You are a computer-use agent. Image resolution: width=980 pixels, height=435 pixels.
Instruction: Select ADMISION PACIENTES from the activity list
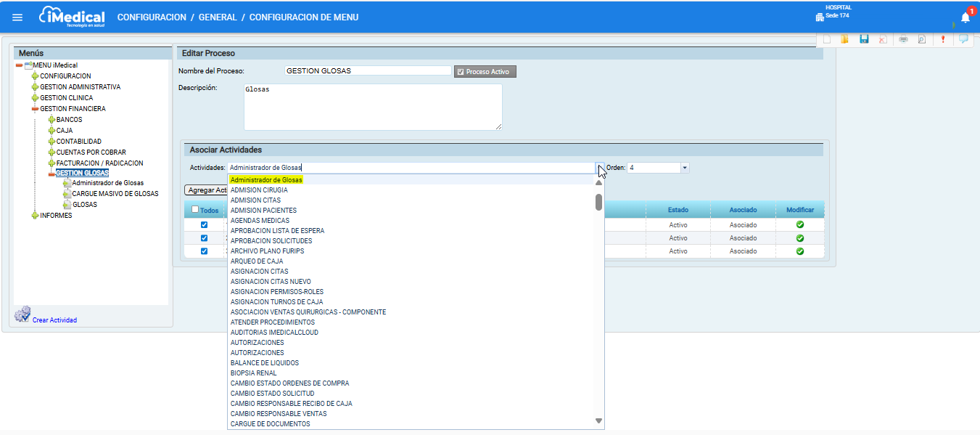(x=263, y=211)
